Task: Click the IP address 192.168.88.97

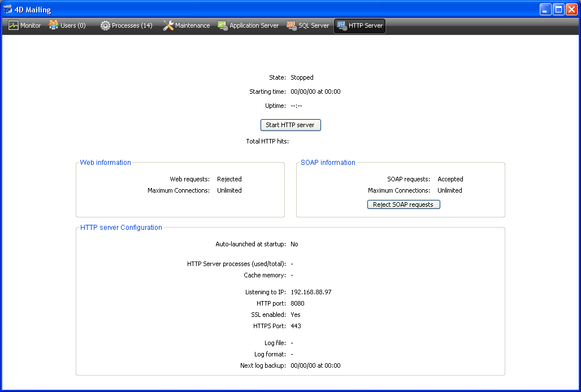Action: 311,292
